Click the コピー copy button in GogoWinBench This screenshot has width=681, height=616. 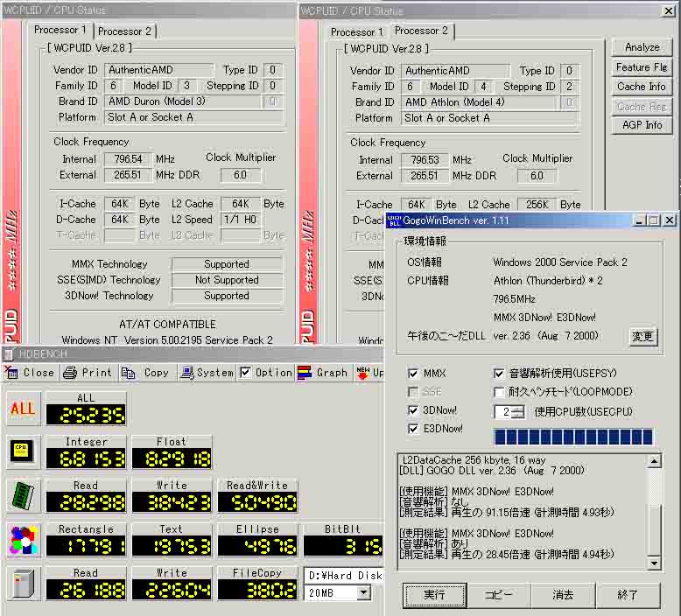499,595
